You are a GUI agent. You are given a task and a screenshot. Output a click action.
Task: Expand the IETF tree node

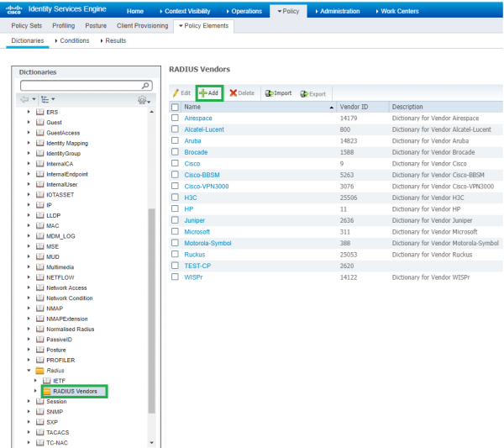[35, 381]
